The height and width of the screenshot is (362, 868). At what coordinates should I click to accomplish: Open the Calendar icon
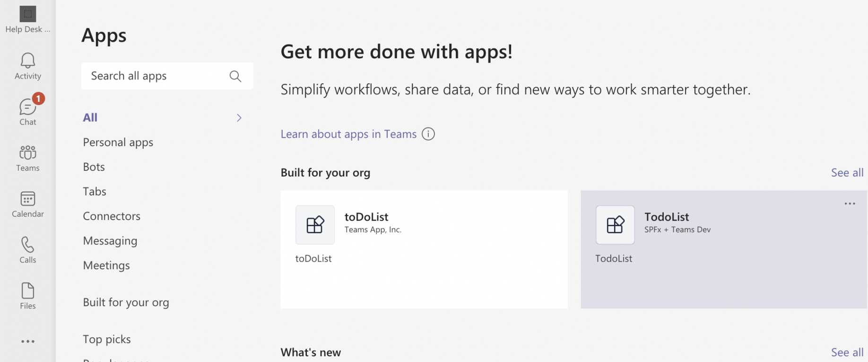[28, 199]
